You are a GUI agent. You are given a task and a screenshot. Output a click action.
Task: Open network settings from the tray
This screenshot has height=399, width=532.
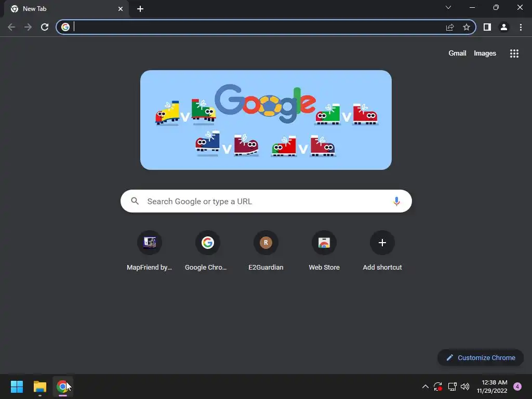pyautogui.click(x=452, y=387)
